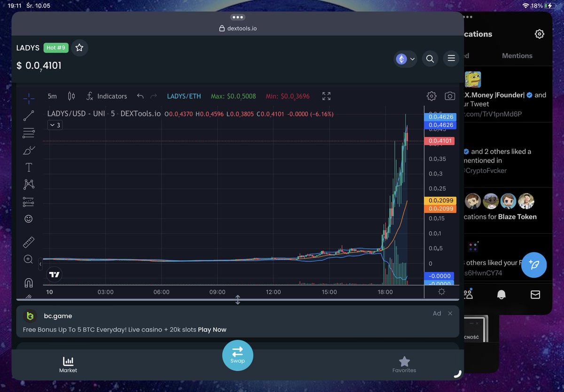Open Twitter communities people tab

468,295
